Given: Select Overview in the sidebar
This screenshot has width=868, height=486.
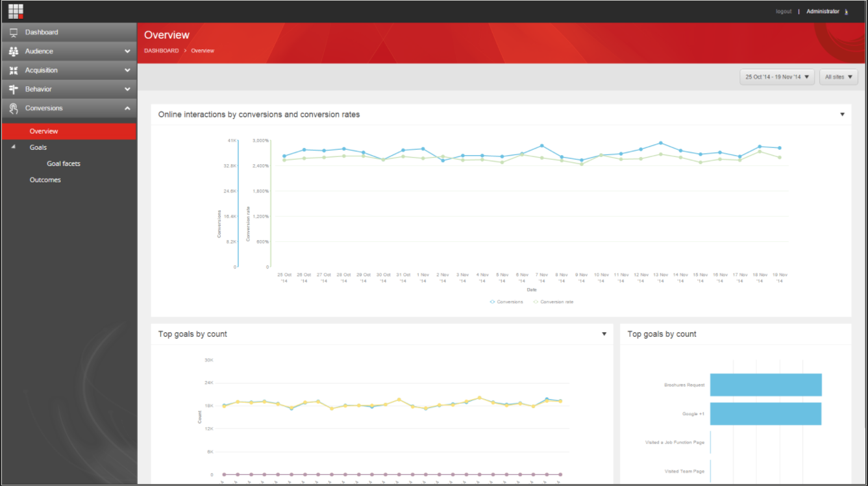Looking at the screenshot, I should pos(69,131).
